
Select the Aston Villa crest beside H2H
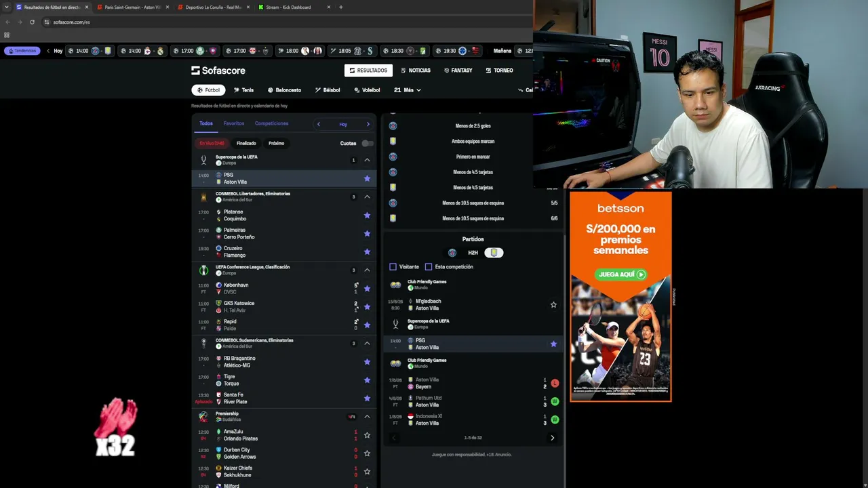click(x=494, y=253)
